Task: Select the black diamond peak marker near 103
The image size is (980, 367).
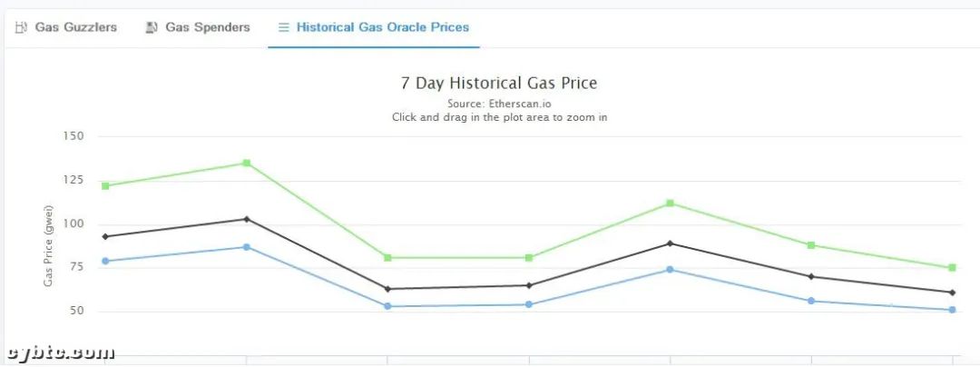Action: pos(247,220)
